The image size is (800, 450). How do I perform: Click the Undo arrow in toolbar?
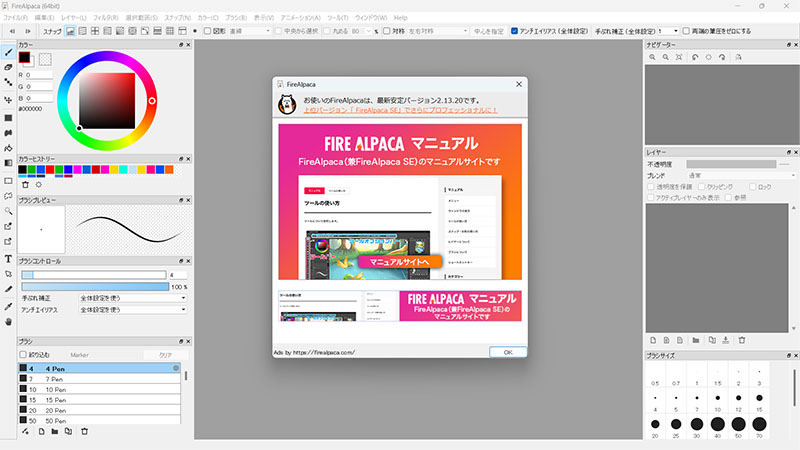[x=12, y=31]
